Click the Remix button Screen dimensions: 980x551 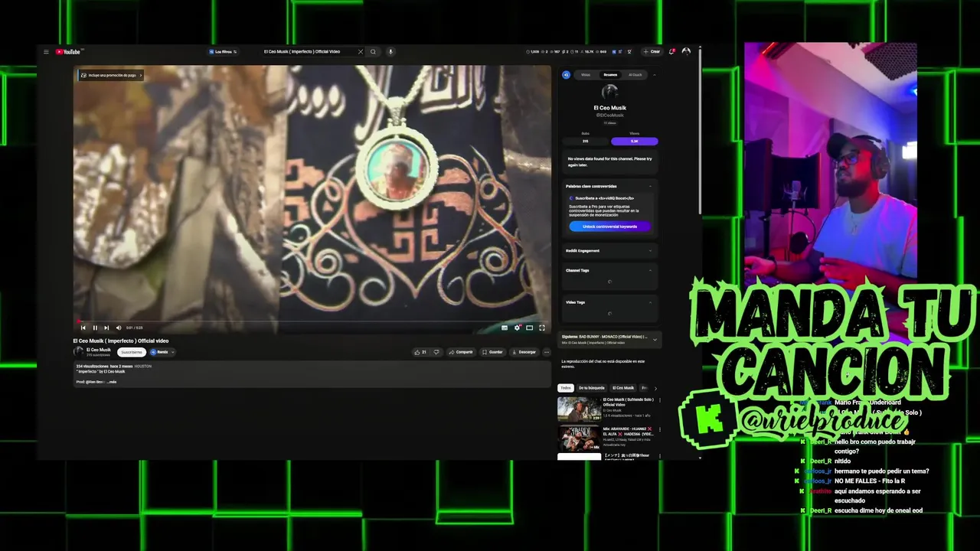(x=160, y=352)
